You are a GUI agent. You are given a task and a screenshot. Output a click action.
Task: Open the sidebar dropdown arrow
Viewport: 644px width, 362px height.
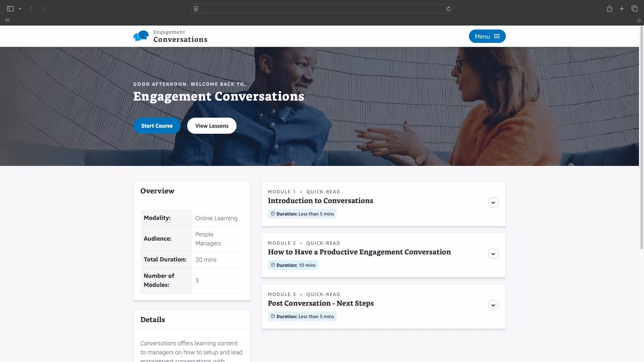tap(20, 9)
